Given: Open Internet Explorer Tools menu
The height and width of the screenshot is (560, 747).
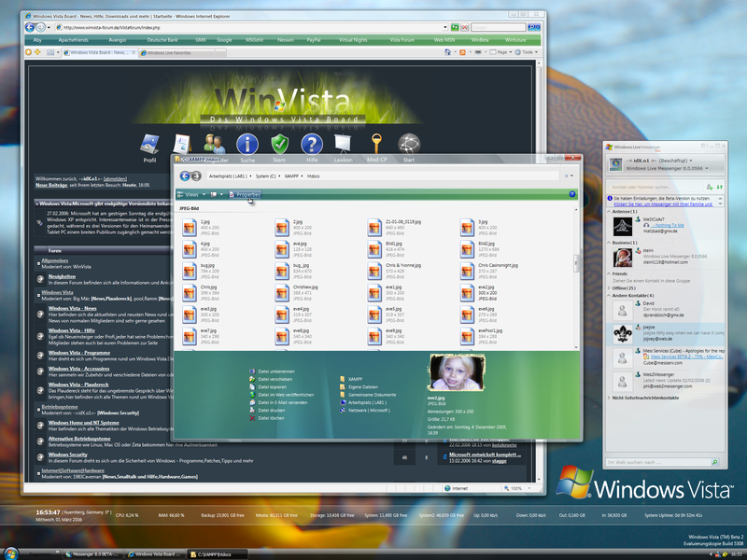Looking at the screenshot, I should click(x=527, y=52).
